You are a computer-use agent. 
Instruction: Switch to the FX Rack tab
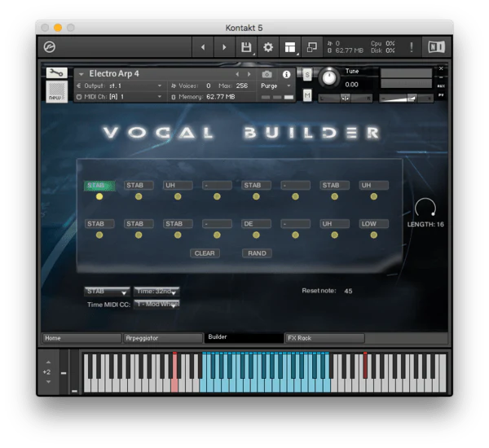[x=324, y=338]
